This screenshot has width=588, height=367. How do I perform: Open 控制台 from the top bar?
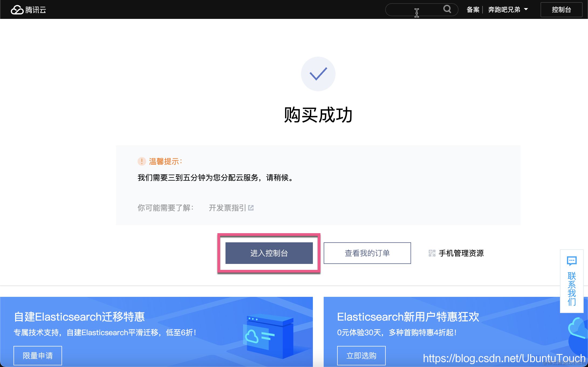coord(561,10)
